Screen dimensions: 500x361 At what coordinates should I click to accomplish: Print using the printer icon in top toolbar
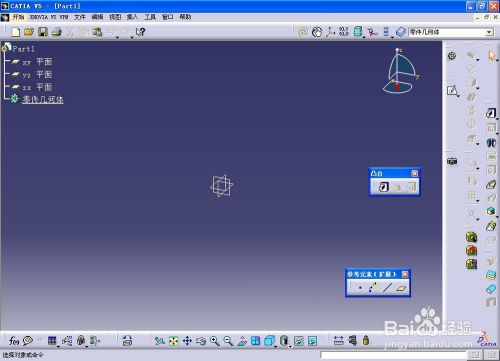(57, 32)
